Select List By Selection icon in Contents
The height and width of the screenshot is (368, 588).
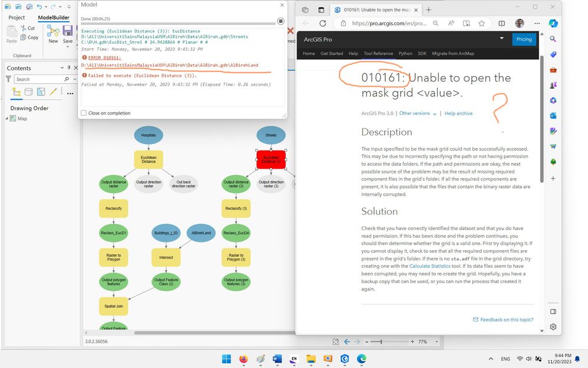41,91
